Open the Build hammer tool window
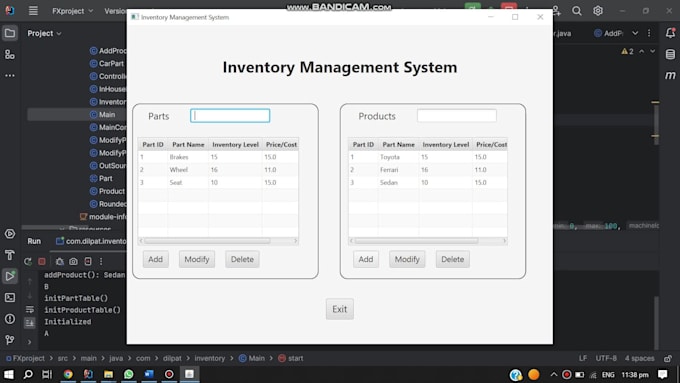Screen dimensions: 680x383 10,255
